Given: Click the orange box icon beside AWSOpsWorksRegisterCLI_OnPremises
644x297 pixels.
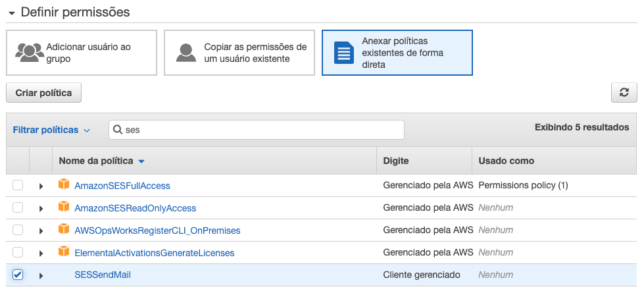Looking at the screenshot, I should click(64, 230).
